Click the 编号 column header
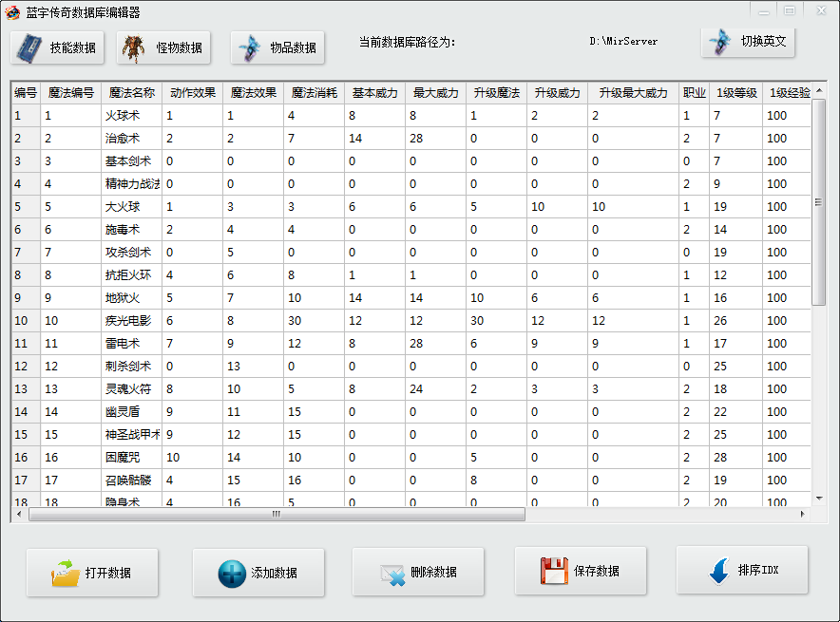The height and width of the screenshot is (622, 840). click(x=26, y=93)
